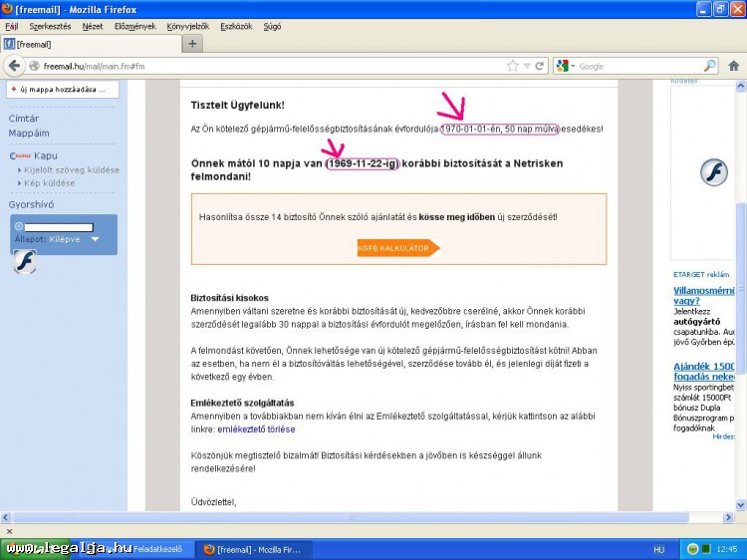Reload the page with refresh icon
Image resolution: width=747 pixels, height=560 pixels.
tap(539, 66)
